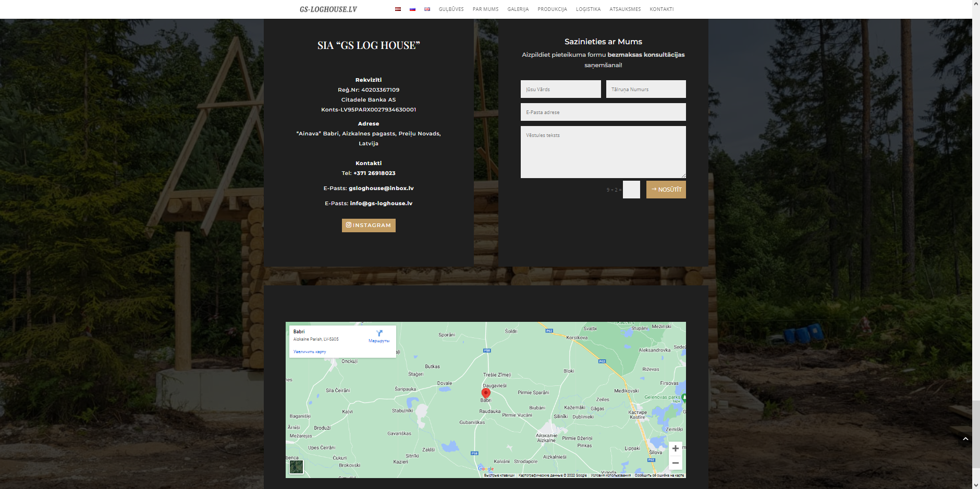Focus the Tālruņa Numurs field
This screenshot has height=489, width=980.
[646, 89]
